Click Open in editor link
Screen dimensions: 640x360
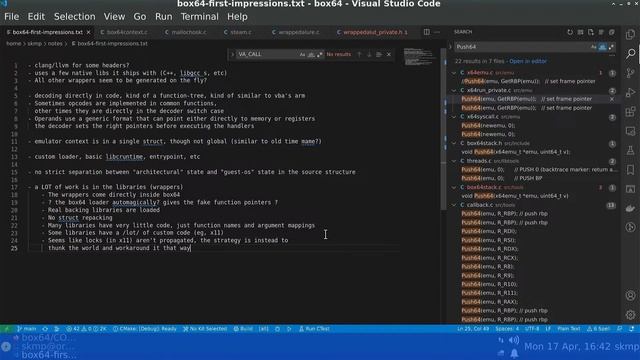click(x=528, y=61)
